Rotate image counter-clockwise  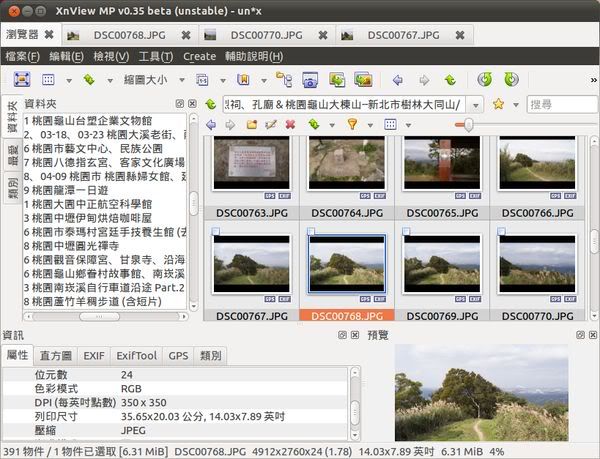click(x=485, y=80)
